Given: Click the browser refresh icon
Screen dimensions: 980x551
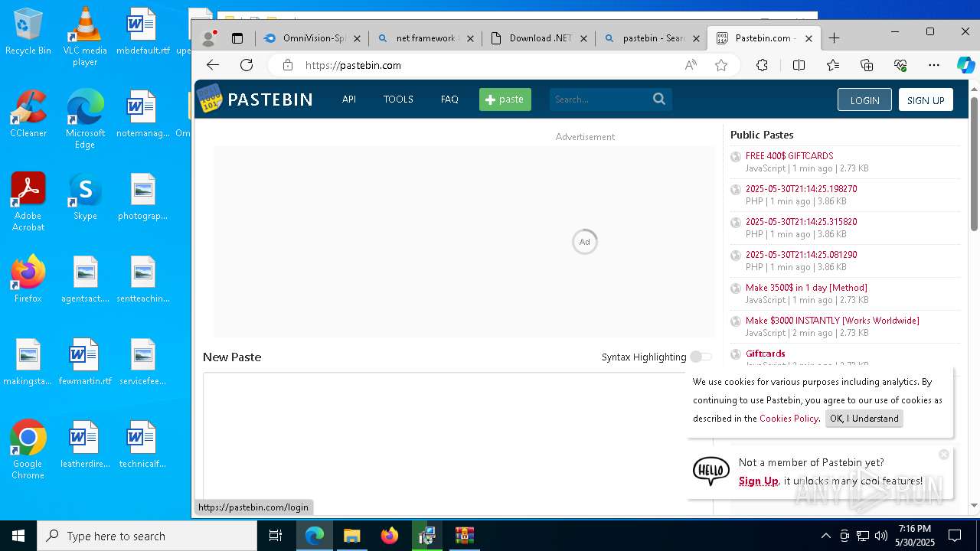Looking at the screenshot, I should point(247,65).
